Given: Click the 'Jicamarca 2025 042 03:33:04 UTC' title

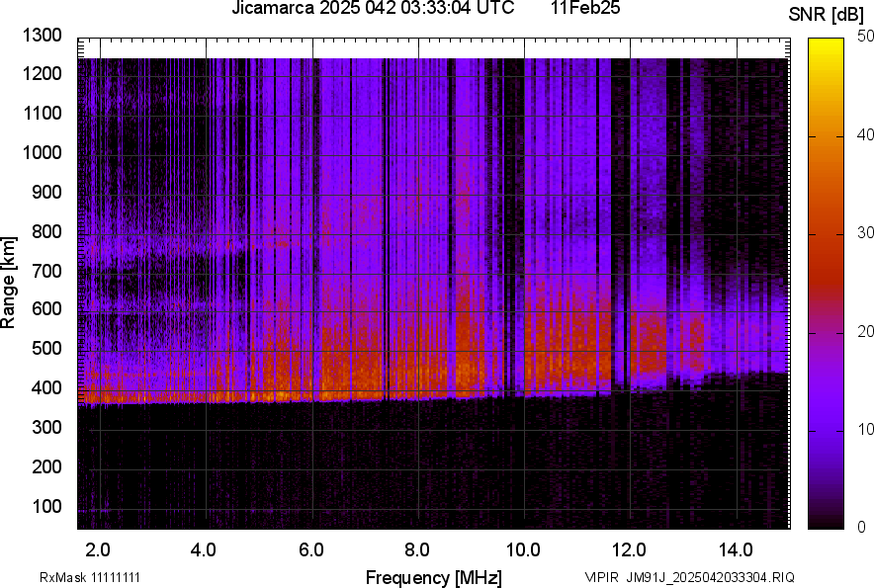Looking at the screenshot, I should (x=373, y=9).
